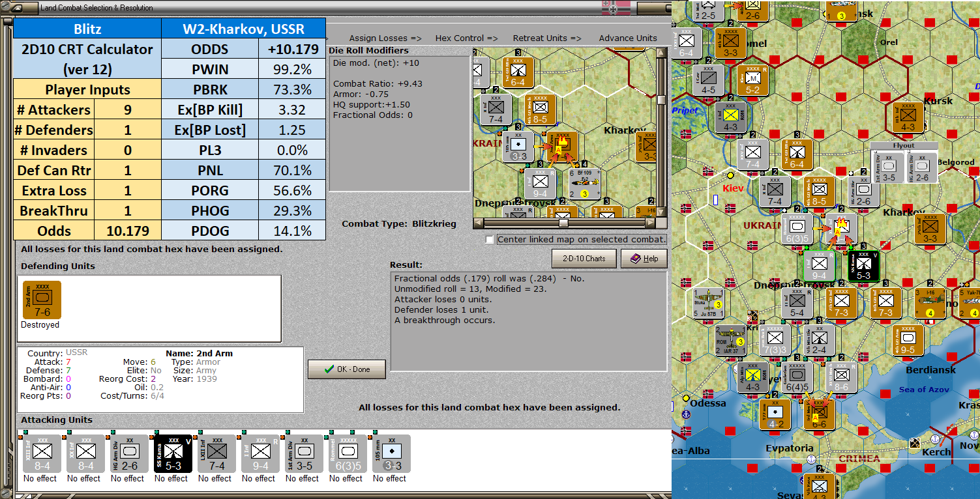Open the 2-D-10 Charts
Image resolution: width=980 pixels, height=499 pixels.
[584, 258]
